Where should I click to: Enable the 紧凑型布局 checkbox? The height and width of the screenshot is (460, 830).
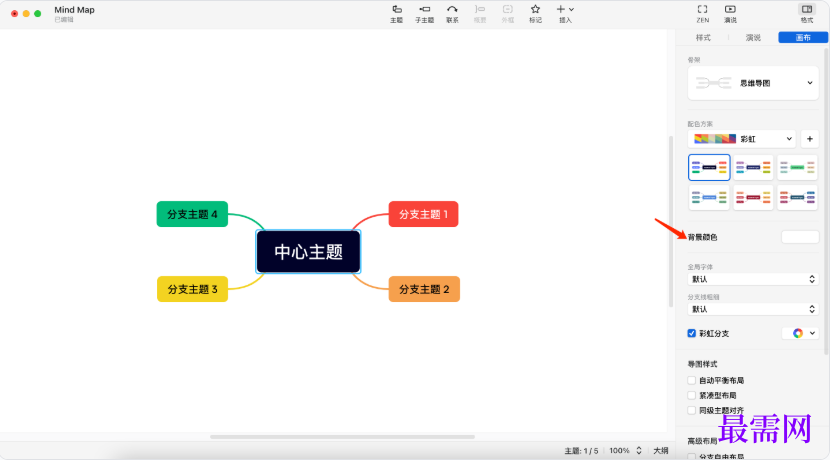[x=692, y=395]
